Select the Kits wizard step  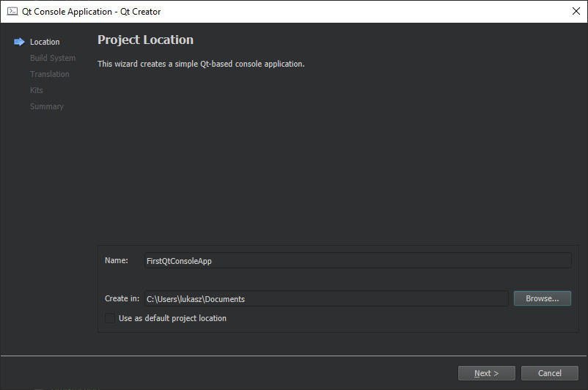(37, 90)
